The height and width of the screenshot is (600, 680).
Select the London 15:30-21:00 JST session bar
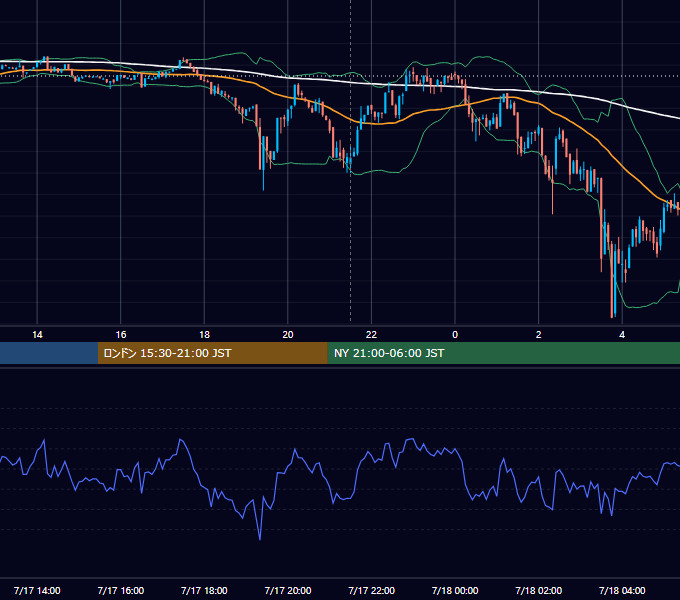[x=212, y=353]
